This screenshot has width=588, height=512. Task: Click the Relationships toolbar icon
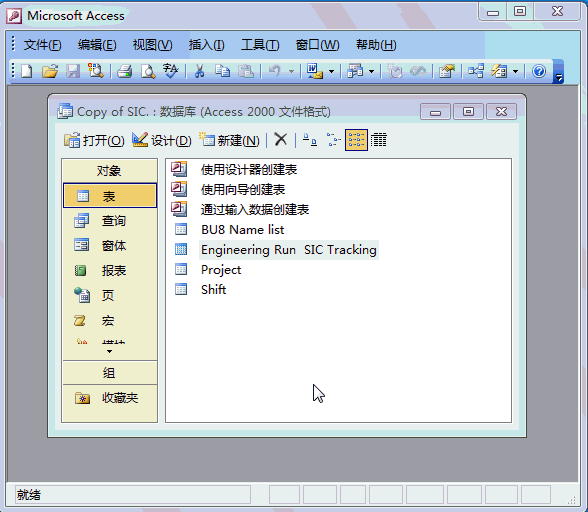click(x=476, y=71)
